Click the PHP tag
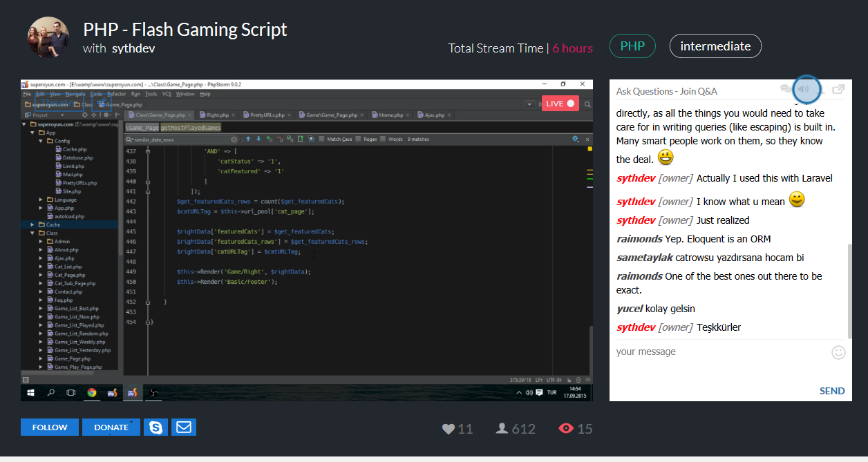This screenshot has height=462, width=868. (632, 46)
